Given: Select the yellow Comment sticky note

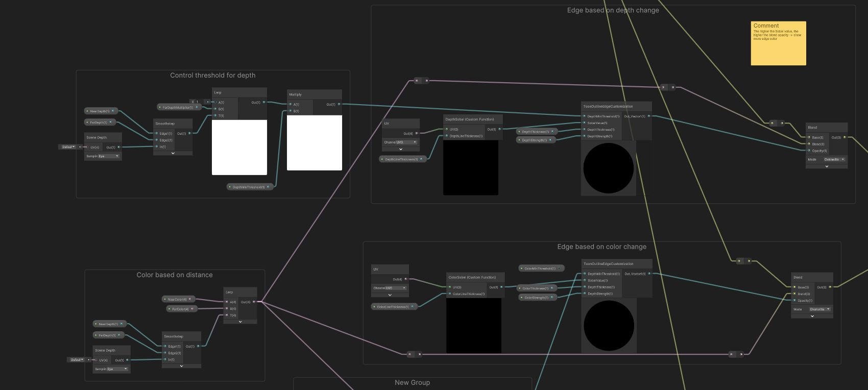Looking at the screenshot, I should (x=779, y=43).
